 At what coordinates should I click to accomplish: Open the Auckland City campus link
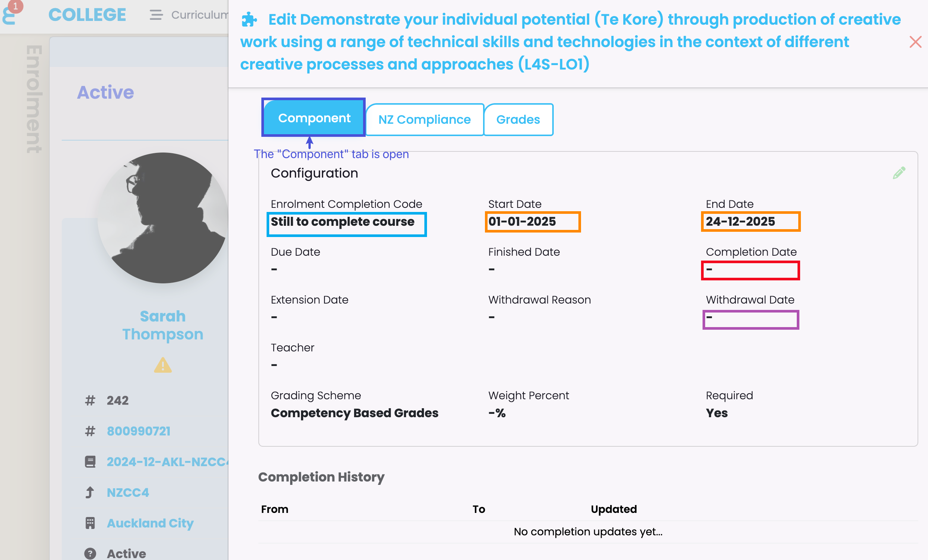[x=150, y=523]
